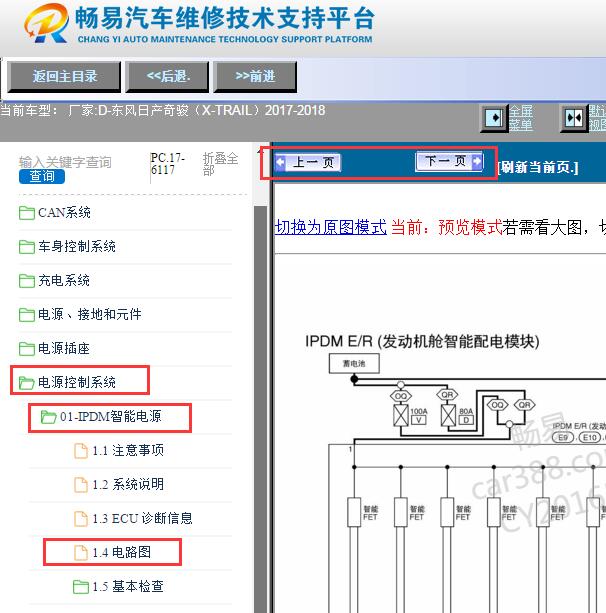This screenshot has height=613, width=606.
Task: Click the open folder icon beside 电源控制系统
Action: coord(27,383)
